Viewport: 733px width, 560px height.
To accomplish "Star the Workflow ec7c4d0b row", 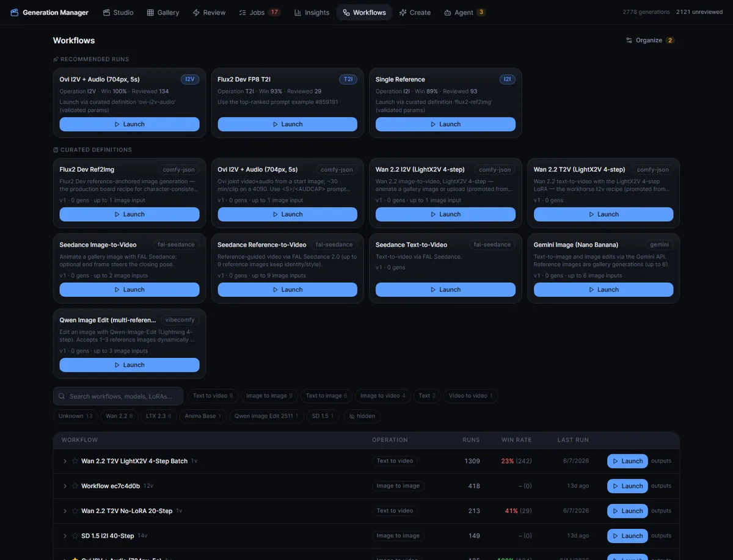I will coord(75,486).
